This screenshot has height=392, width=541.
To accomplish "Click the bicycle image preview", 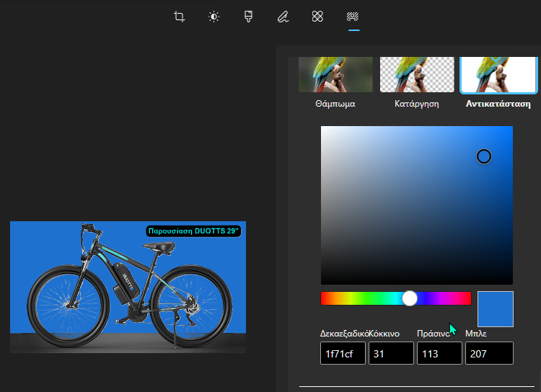I will point(128,288).
